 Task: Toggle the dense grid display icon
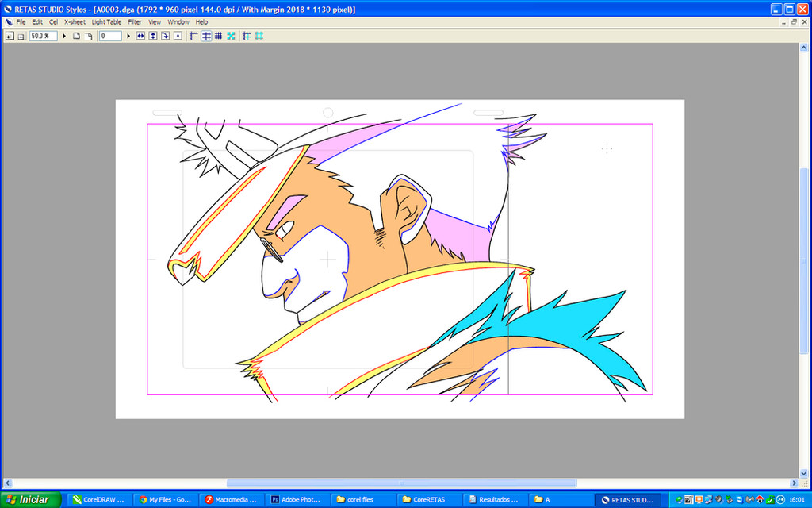click(x=219, y=36)
